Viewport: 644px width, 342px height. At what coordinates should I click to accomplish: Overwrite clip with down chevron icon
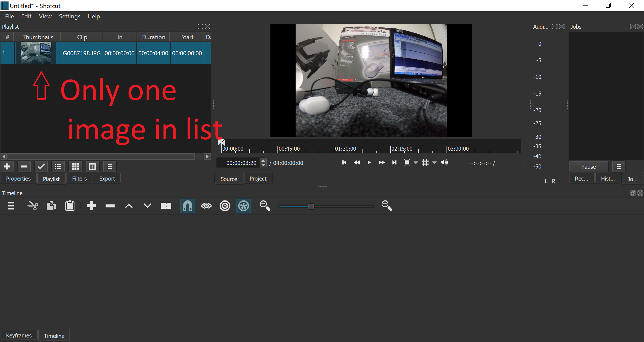(x=147, y=206)
